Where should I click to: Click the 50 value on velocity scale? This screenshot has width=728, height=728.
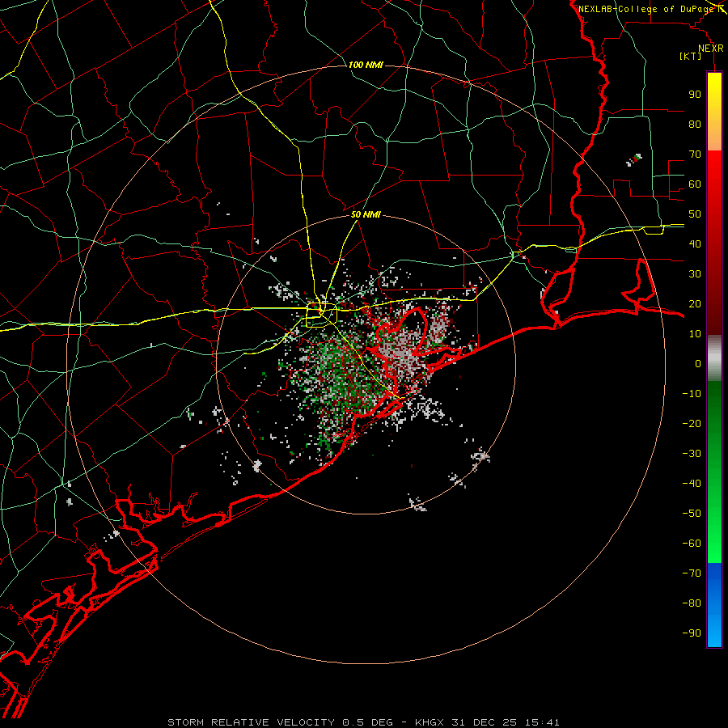click(695, 214)
